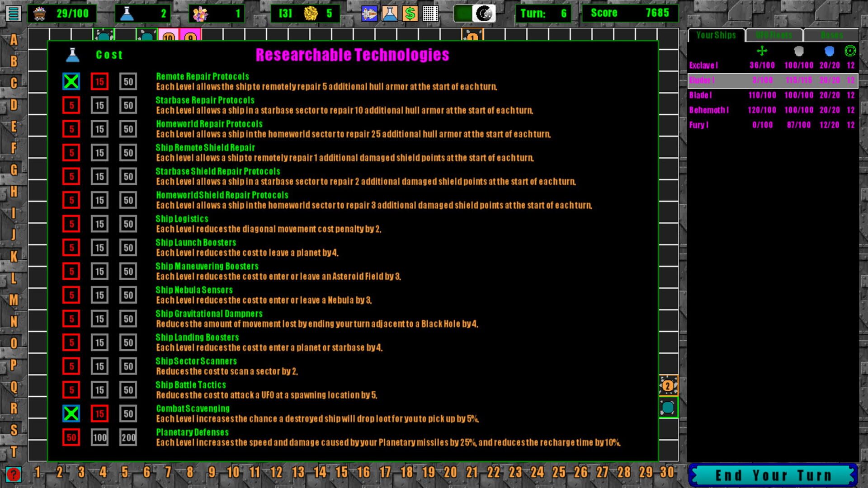Click the blue shield icon in the ship list header
The image size is (868, 488).
[829, 51]
